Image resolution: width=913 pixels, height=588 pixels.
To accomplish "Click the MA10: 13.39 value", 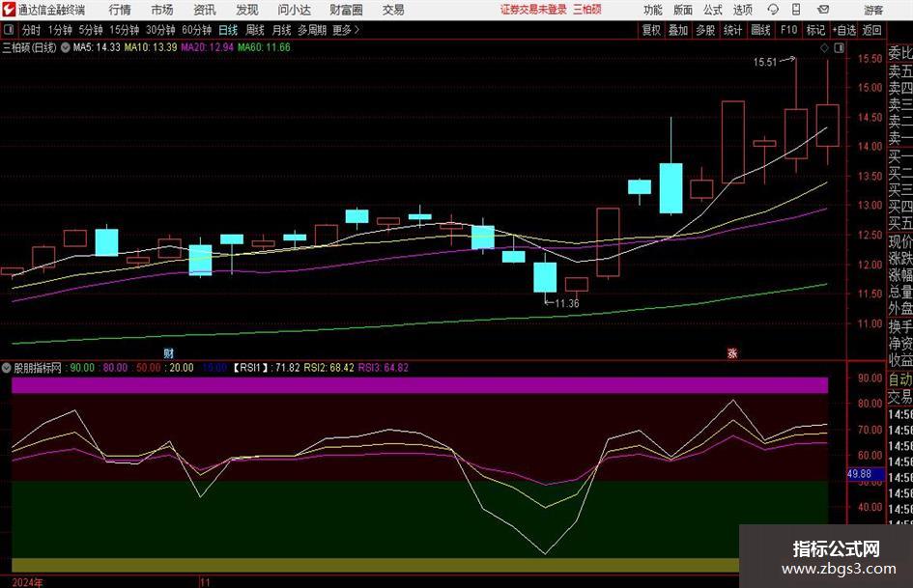I will [x=151, y=47].
